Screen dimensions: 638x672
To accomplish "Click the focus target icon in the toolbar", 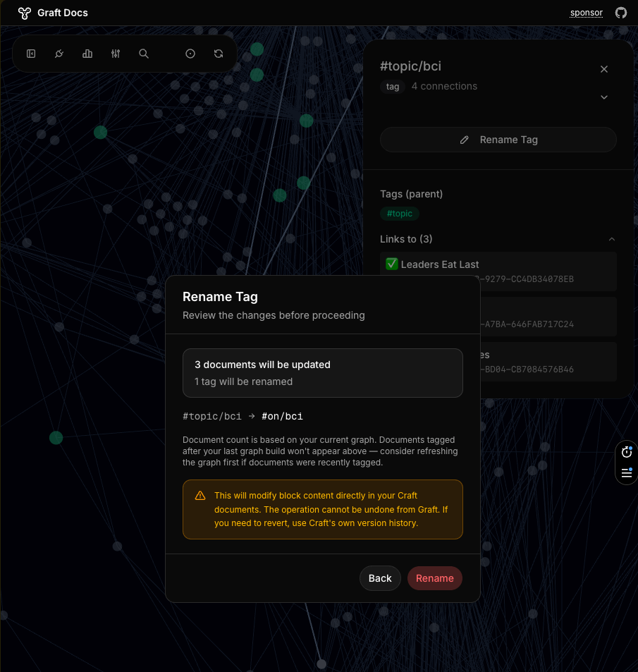I will tap(190, 54).
